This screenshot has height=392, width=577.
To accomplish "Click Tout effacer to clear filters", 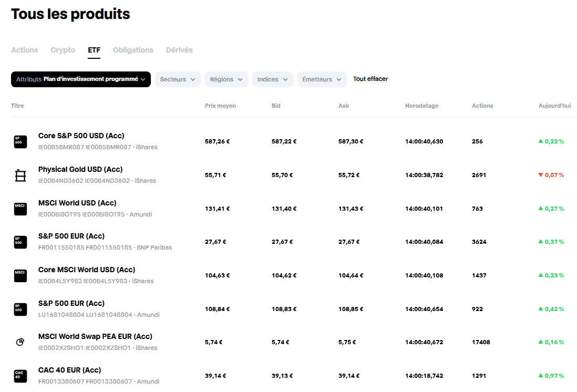I will (370, 79).
